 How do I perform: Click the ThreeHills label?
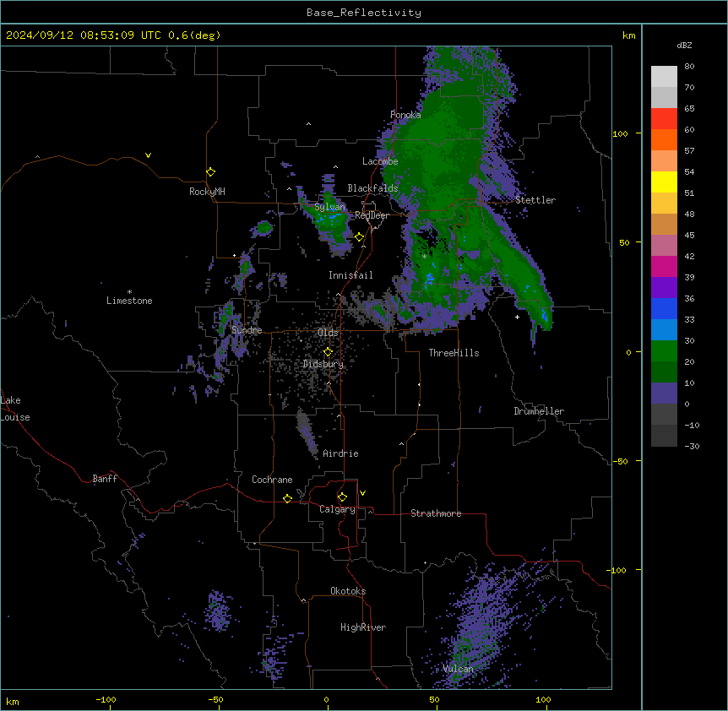point(454,353)
